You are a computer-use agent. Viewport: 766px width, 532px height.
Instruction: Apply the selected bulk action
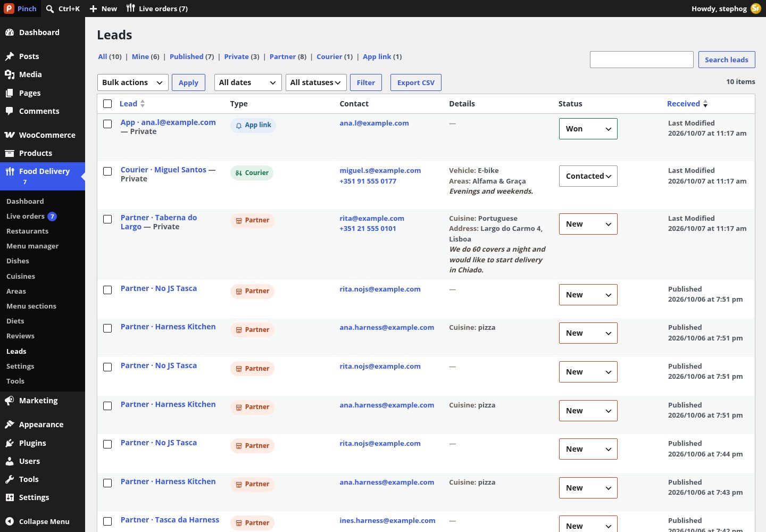(188, 82)
